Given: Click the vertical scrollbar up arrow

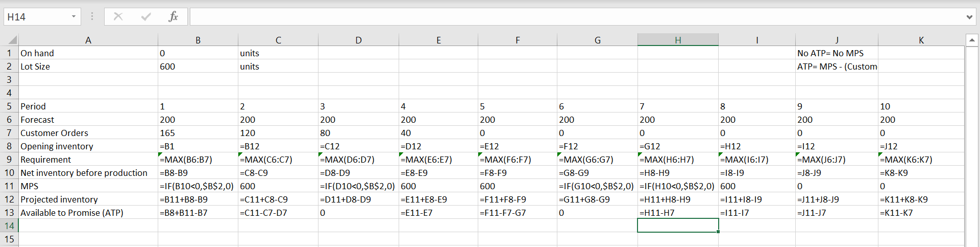Looking at the screenshot, I should click(971, 40).
